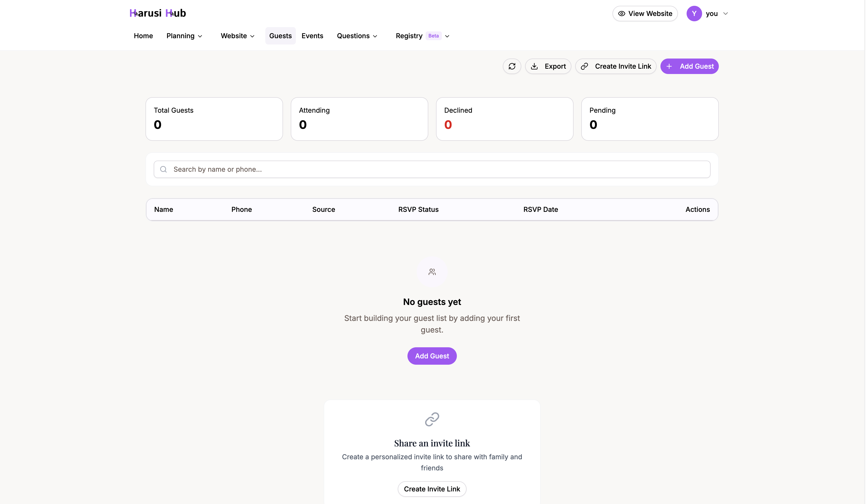The height and width of the screenshot is (504, 866).
Task: Expand the Website menu
Action: [x=237, y=36]
